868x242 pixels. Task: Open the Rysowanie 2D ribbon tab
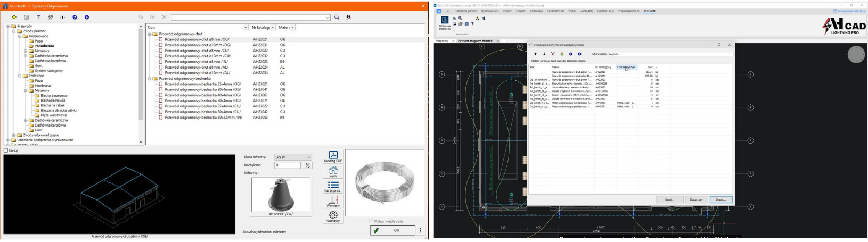tap(489, 11)
